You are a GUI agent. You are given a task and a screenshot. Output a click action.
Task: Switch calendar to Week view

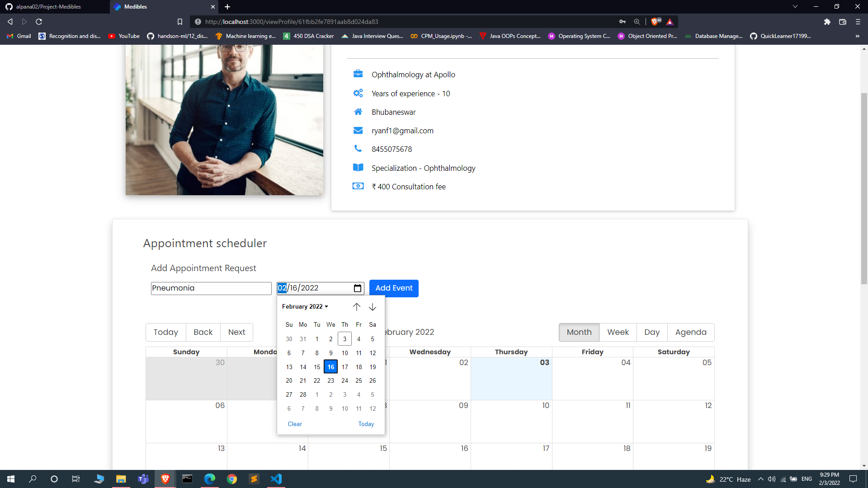point(618,332)
